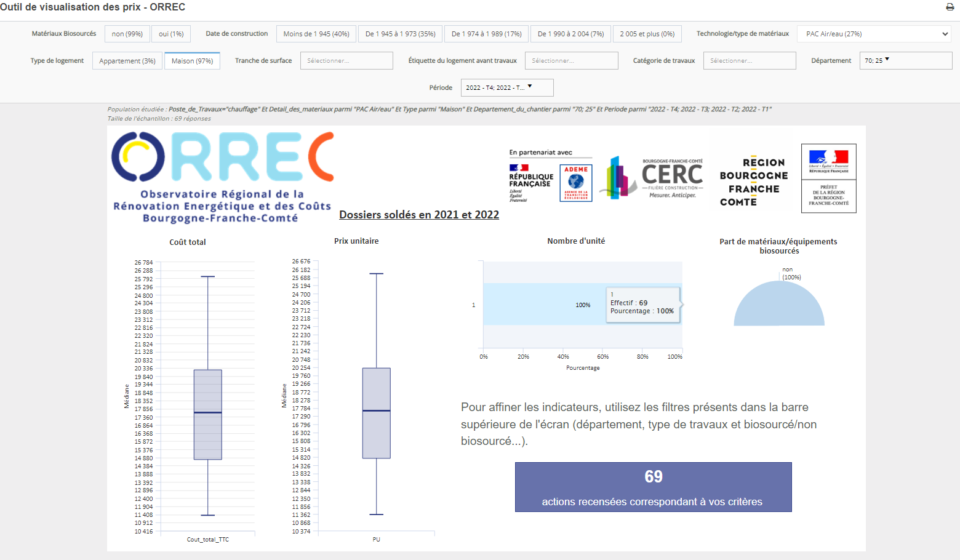Image resolution: width=960 pixels, height=560 pixels.
Task: Open the Tranche de surface 'Sélectionner...' field
Action: [346, 60]
